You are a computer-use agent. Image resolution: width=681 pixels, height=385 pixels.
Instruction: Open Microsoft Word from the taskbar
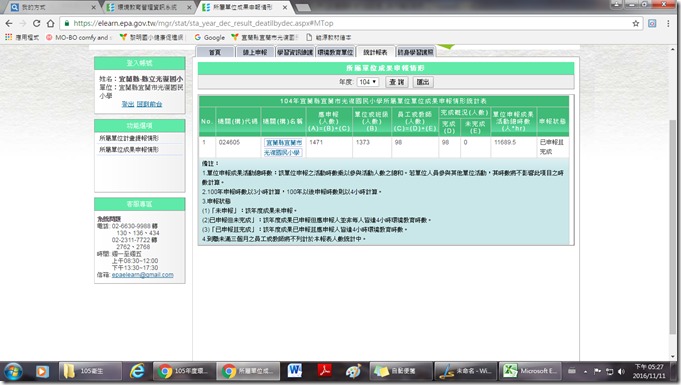[x=294, y=372]
